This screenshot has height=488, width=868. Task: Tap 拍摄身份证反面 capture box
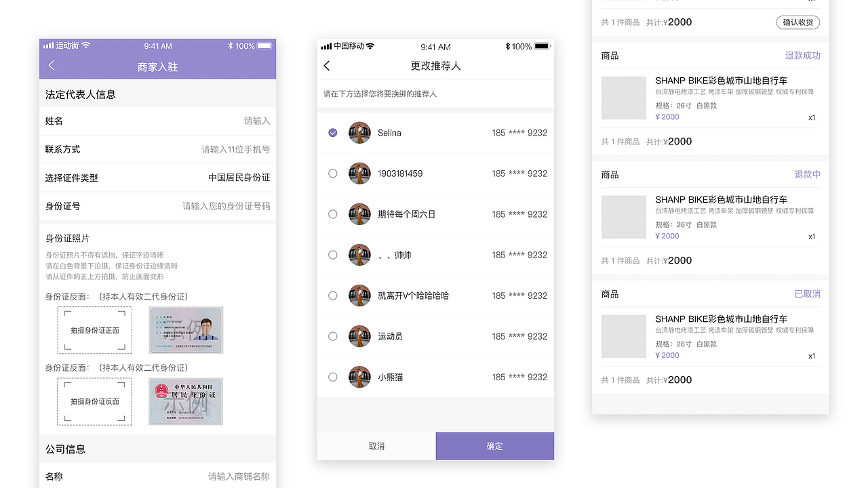(95, 401)
